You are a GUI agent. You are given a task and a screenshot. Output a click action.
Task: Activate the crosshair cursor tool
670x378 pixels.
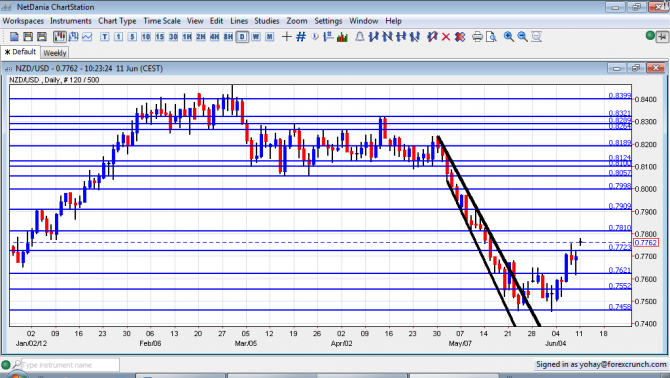point(287,37)
